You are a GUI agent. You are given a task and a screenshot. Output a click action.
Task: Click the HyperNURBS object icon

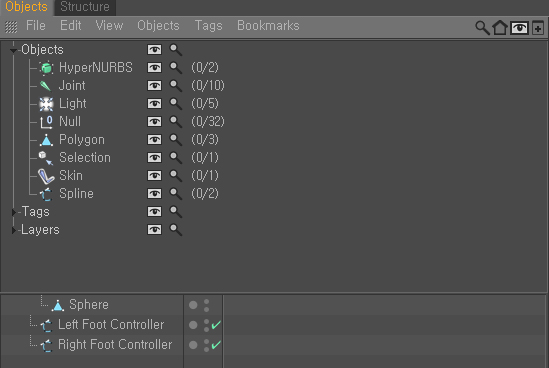pyautogui.click(x=46, y=68)
